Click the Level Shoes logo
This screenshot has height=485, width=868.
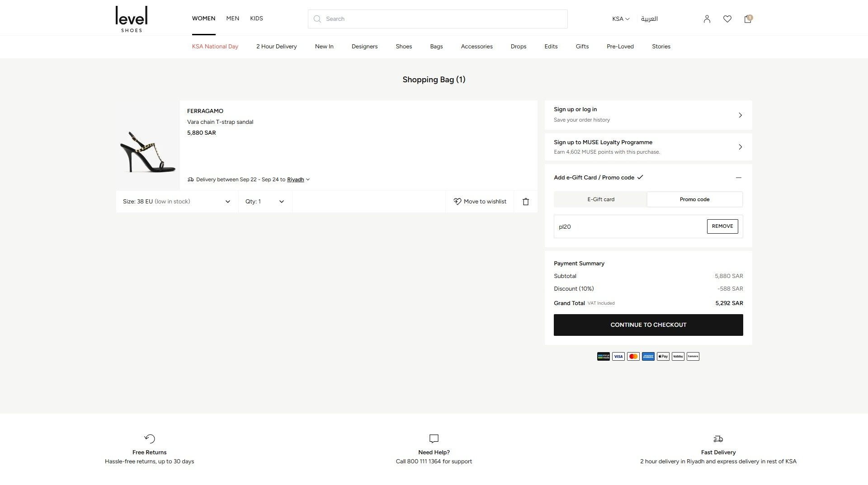pos(132,19)
